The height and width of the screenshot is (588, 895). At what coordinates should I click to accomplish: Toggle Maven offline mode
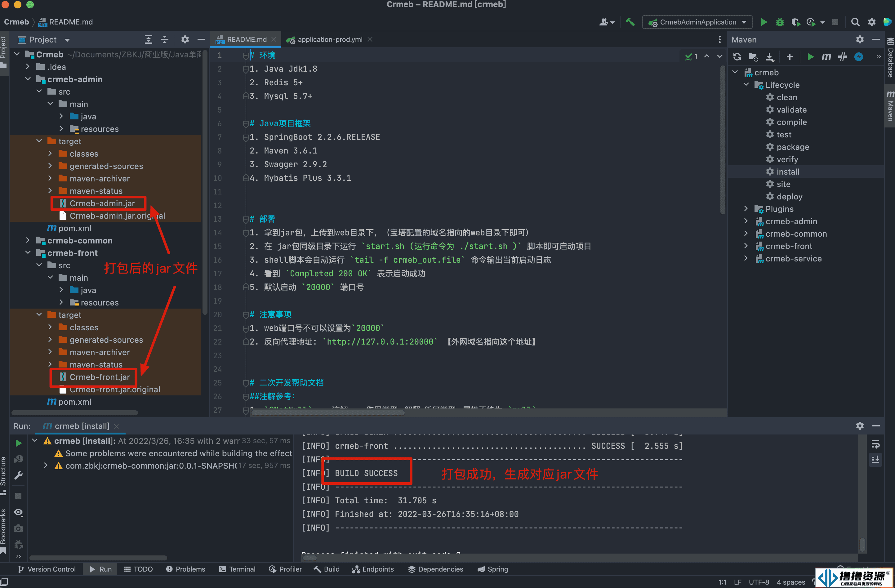[x=842, y=57]
